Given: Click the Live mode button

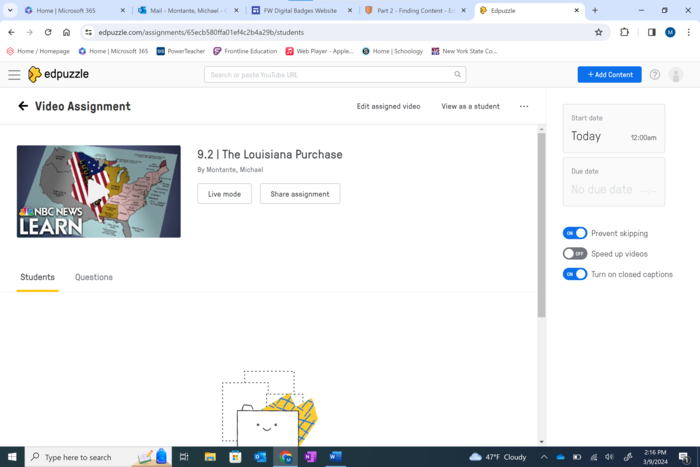Looking at the screenshot, I should click(224, 194).
